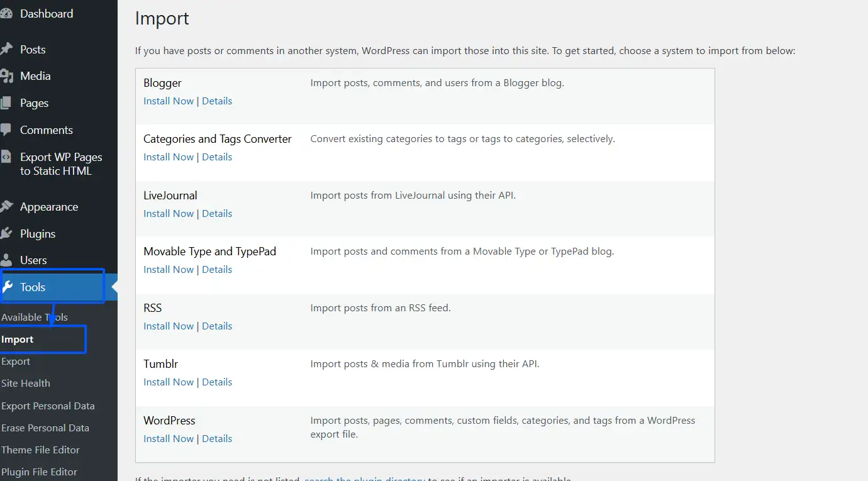
Task: Click the Comments bubble icon
Action: tap(6, 130)
